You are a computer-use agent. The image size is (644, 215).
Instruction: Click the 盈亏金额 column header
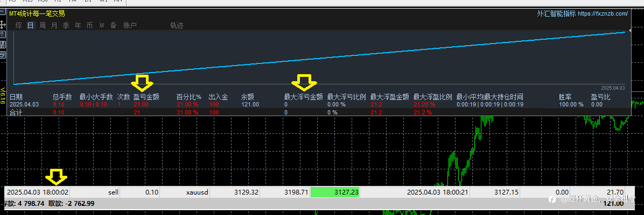click(x=146, y=97)
